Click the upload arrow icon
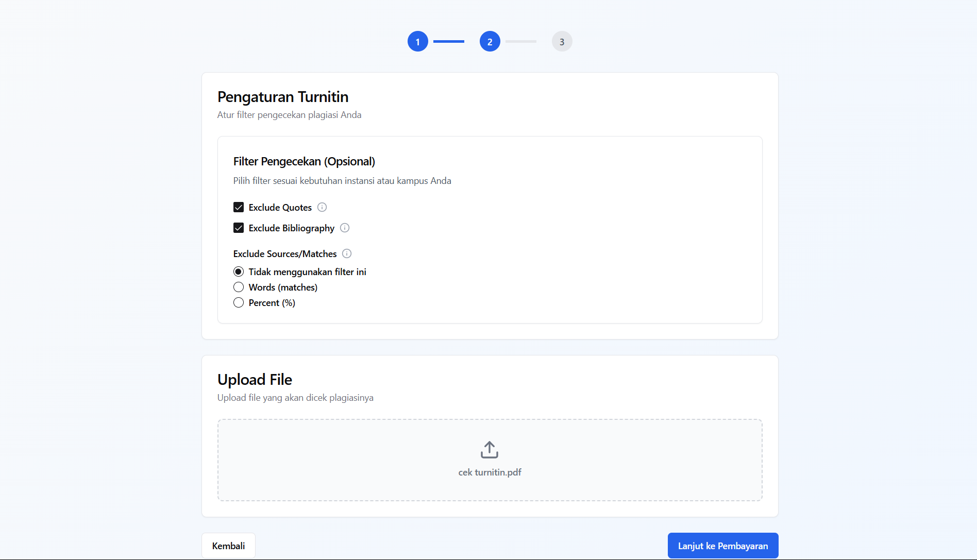This screenshot has height=560, width=977. 490,450
